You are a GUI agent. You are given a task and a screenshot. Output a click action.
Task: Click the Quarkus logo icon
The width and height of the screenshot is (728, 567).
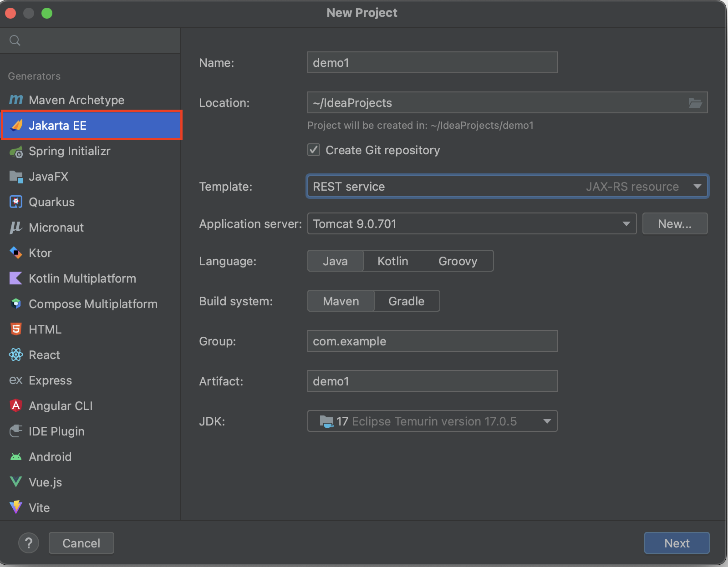coord(16,202)
